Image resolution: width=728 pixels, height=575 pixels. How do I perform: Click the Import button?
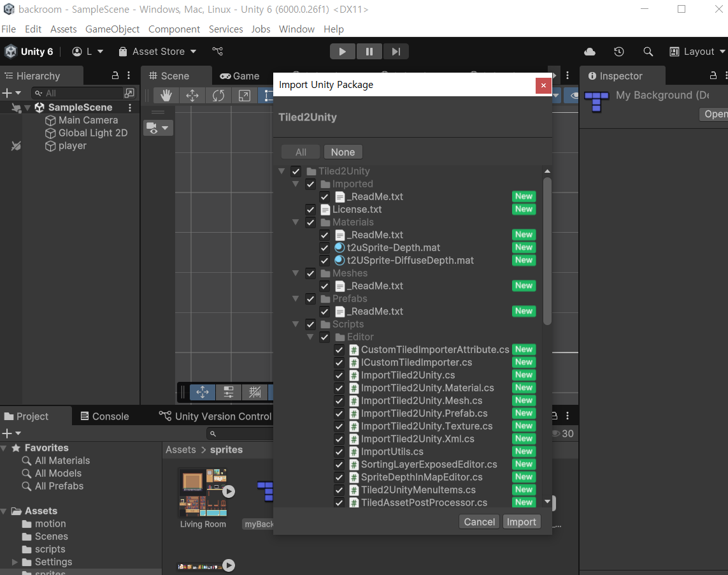522,522
